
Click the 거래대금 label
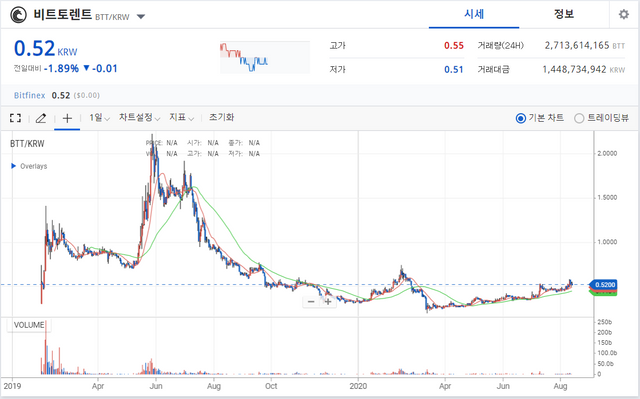pyautogui.click(x=493, y=70)
